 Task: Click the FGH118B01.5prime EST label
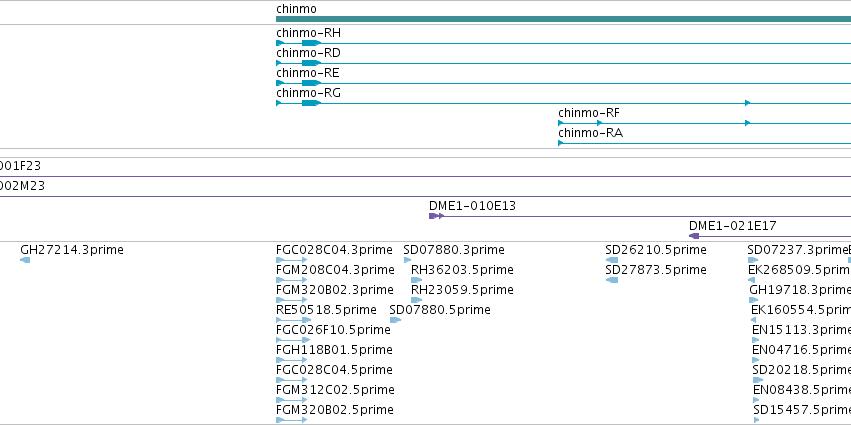[x=334, y=350]
